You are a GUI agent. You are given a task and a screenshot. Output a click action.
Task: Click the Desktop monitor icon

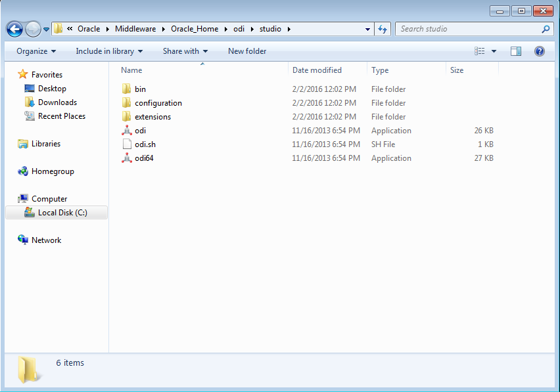coord(30,88)
